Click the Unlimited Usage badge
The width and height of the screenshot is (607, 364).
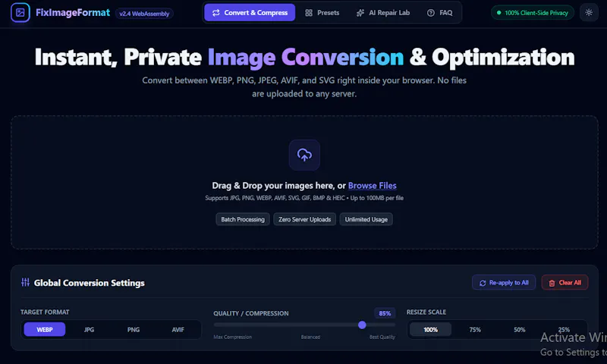click(366, 219)
